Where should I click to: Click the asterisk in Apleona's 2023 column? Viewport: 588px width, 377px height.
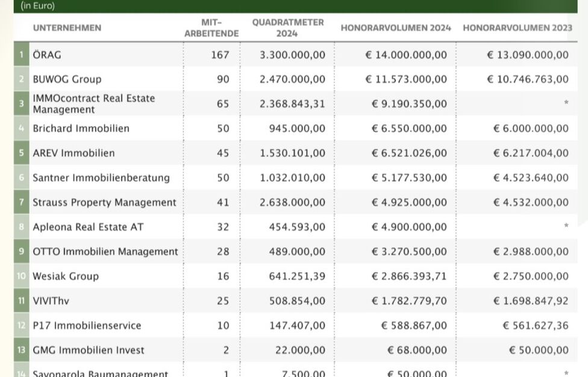coord(566,227)
